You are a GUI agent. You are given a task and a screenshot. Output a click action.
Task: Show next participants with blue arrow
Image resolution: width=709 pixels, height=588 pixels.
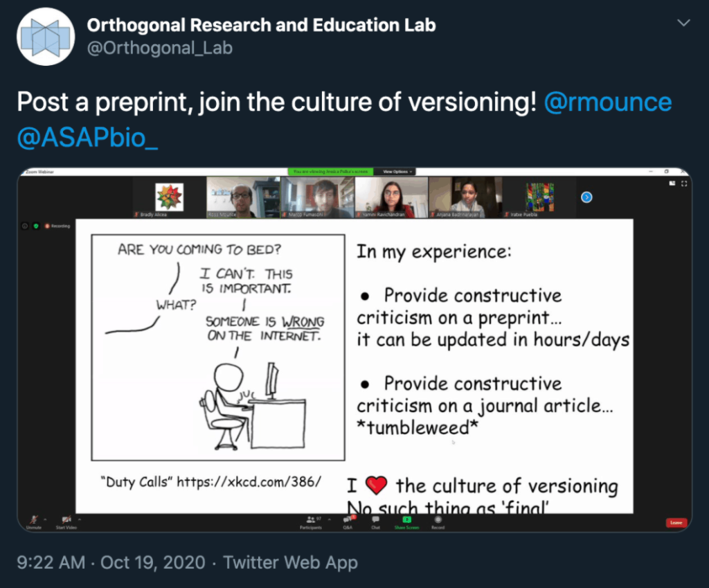pyautogui.click(x=586, y=197)
